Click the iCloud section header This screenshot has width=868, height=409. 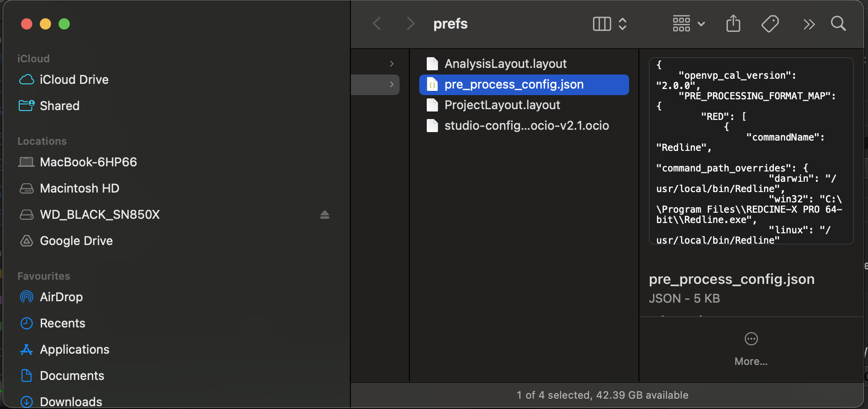pyautogui.click(x=33, y=59)
